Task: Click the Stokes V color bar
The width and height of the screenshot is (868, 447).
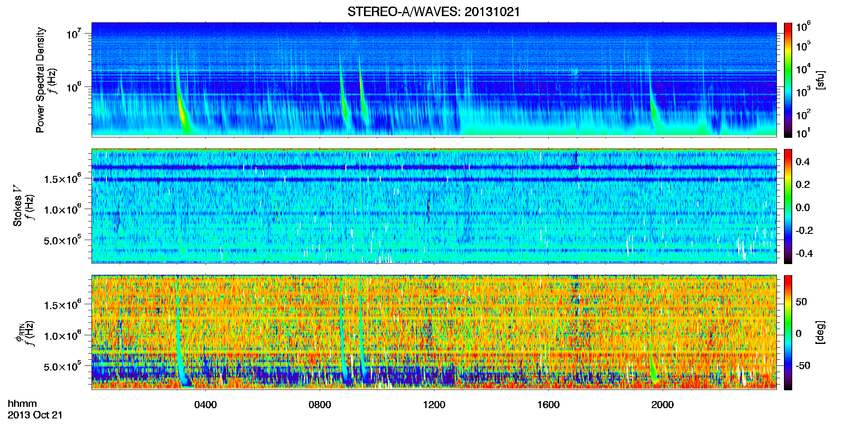Action: tap(788, 206)
